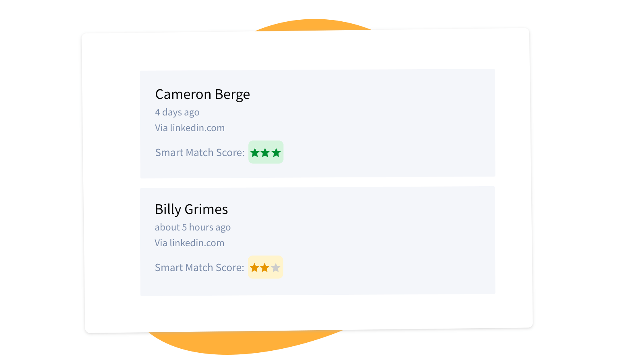Click 'Via linkedin.com' under Cameron Berge
The height and width of the screenshot is (362, 644).
coord(190,128)
